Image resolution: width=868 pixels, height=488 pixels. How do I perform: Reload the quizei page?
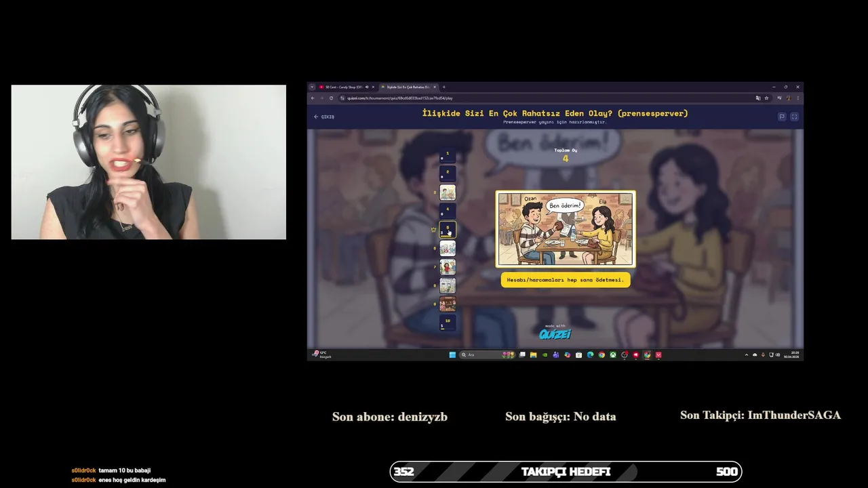(331, 98)
